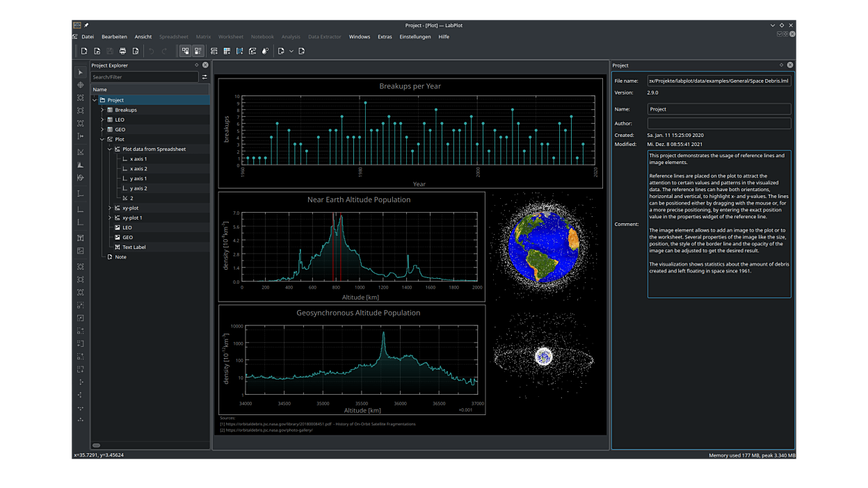Click the New Project toolbar icon
868x488 pixels.
coord(84,51)
